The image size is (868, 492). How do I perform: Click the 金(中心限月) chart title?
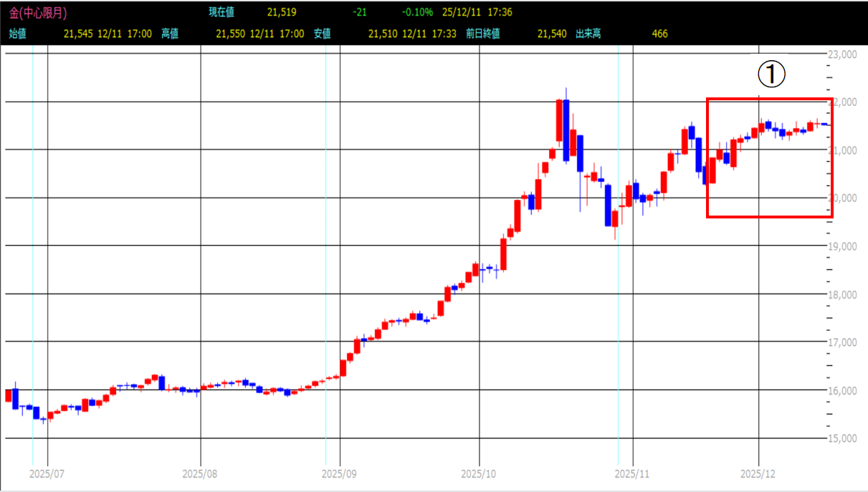click(37, 13)
